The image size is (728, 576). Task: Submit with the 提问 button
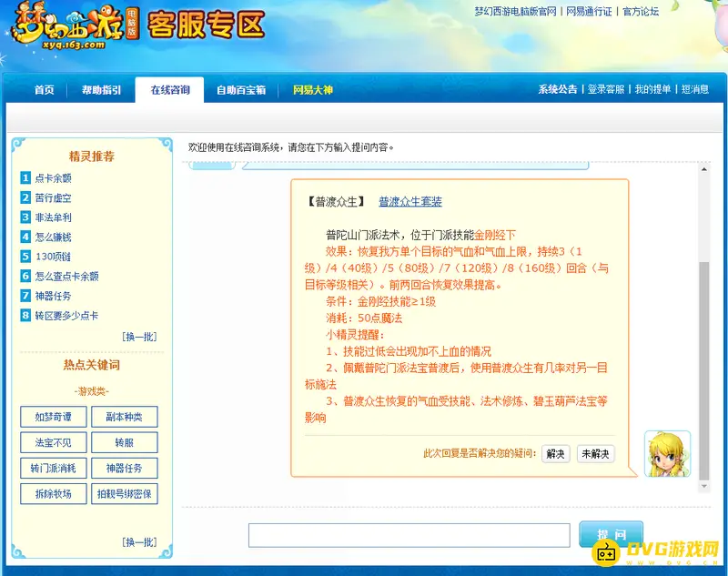pos(611,534)
